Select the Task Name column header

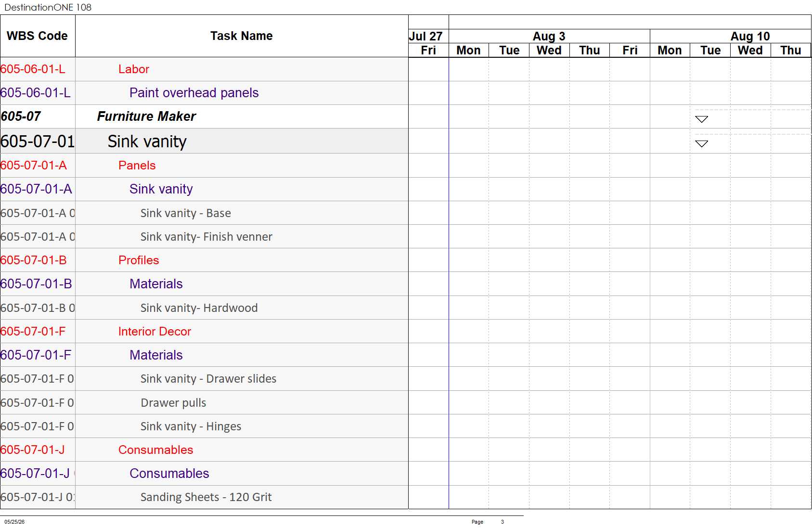coord(242,36)
